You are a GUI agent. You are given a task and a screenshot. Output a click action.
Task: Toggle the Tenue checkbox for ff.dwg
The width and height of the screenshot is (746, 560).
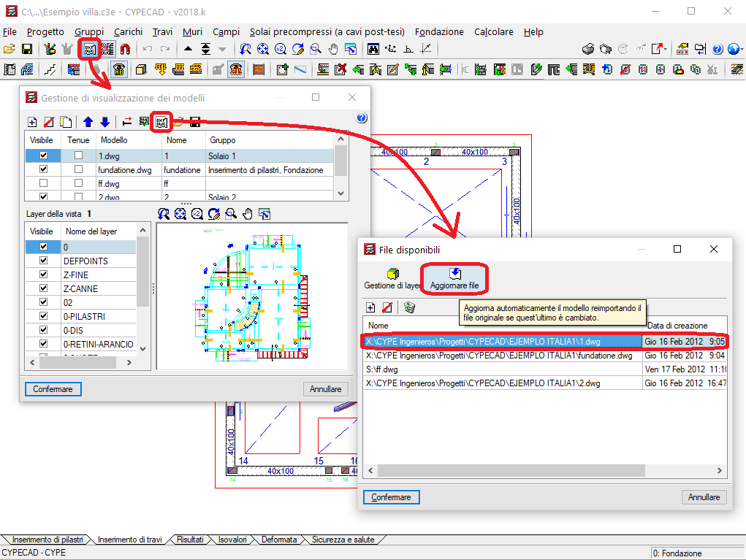coord(78,183)
